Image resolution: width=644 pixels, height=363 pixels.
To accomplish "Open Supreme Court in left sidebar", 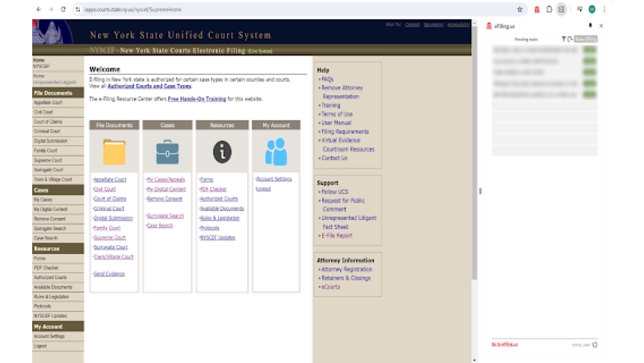I will [x=48, y=161].
